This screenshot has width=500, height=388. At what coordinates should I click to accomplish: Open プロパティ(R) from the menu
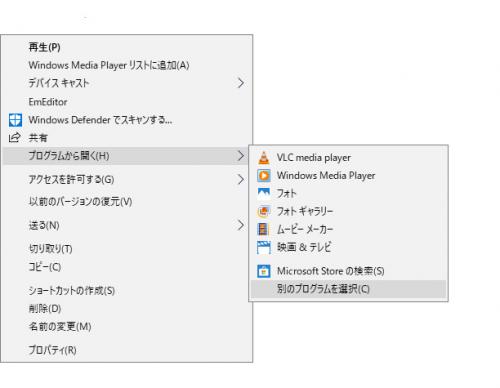(x=127, y=350)
